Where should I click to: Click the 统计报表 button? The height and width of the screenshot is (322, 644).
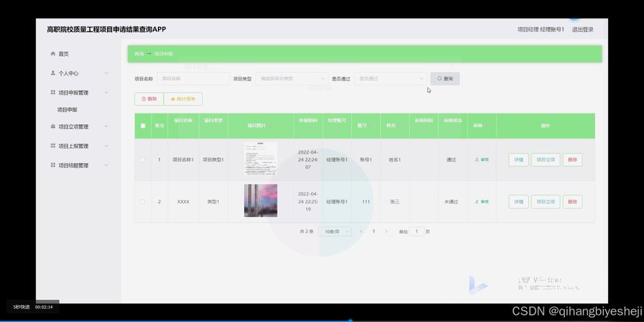(183, 99)
